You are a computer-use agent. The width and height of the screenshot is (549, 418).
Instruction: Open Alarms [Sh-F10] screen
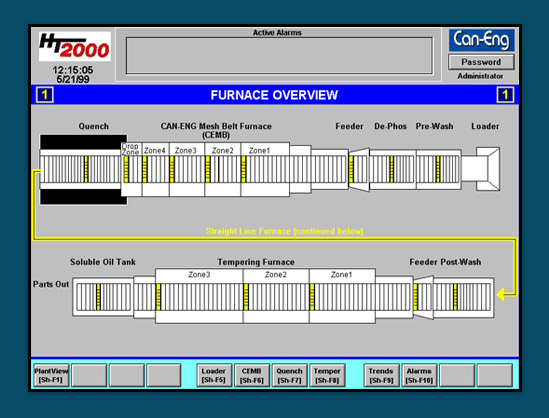click(x=419, y=375)
